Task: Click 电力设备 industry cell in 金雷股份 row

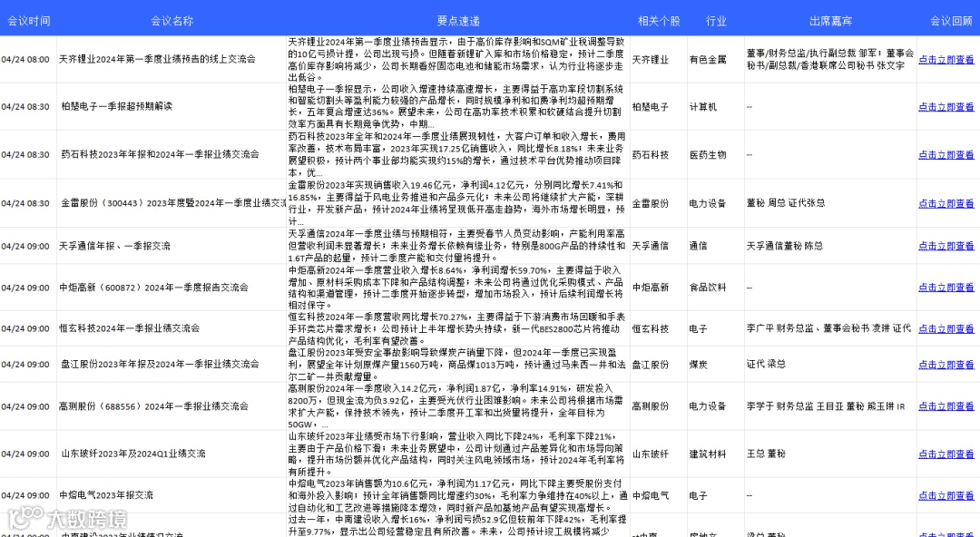Action: (708, 203)
